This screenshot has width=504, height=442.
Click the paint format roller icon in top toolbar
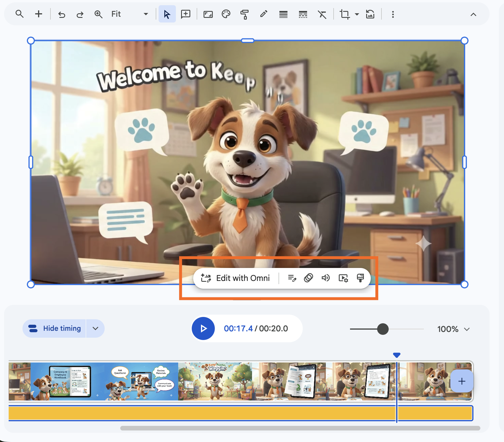click(245, 14)
